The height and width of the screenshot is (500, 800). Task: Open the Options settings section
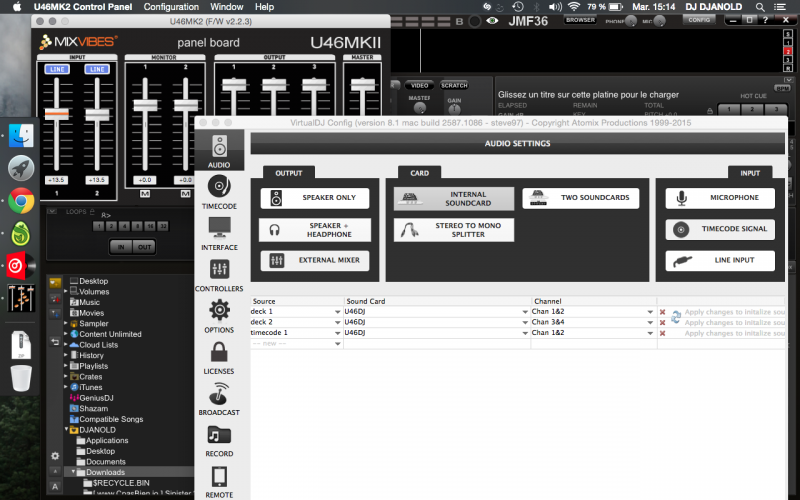pyautogui.click(x=219, y=316)
